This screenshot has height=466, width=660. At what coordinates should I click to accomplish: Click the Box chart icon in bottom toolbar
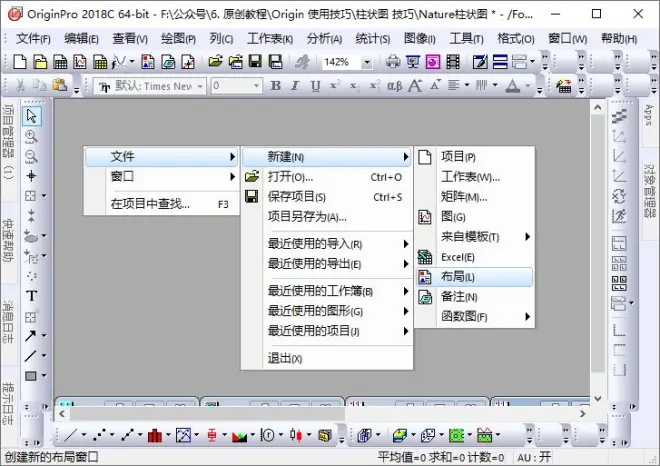(x=212, y=435)
